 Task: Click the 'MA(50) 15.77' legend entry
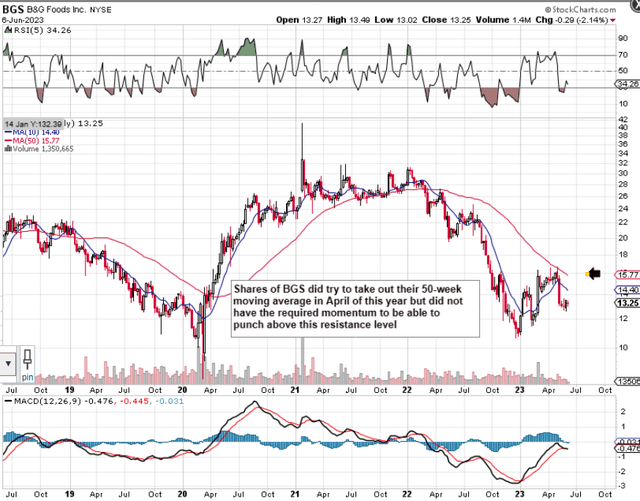[x=32, y=141]
